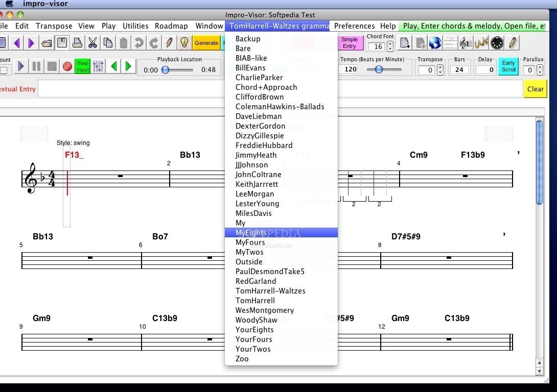
Task: Toggle the pink Simple Entry button
Action: point(350,43)
